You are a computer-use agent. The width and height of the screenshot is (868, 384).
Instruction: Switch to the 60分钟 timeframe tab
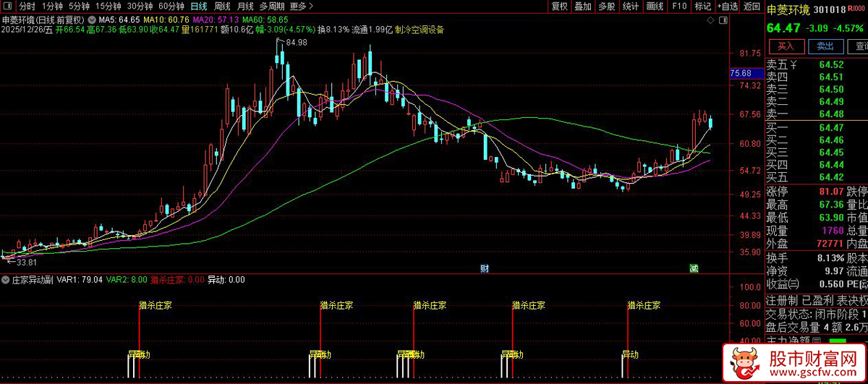pos(171,6)
